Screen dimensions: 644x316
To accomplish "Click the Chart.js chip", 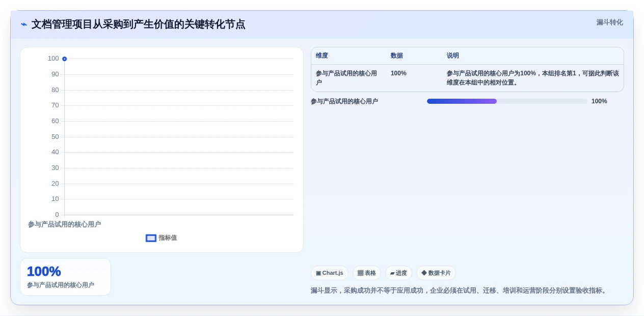I will (x=330, y=273).
